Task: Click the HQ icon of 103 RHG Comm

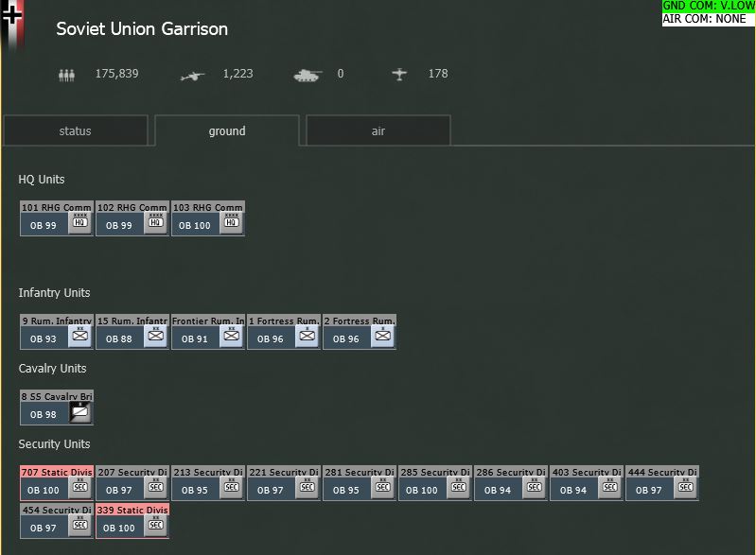Action: tap(232, 222)
